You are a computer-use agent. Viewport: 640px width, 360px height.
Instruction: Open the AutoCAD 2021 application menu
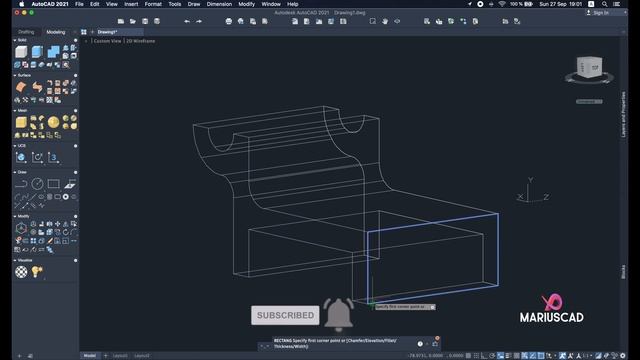click(x=50, y=4)
